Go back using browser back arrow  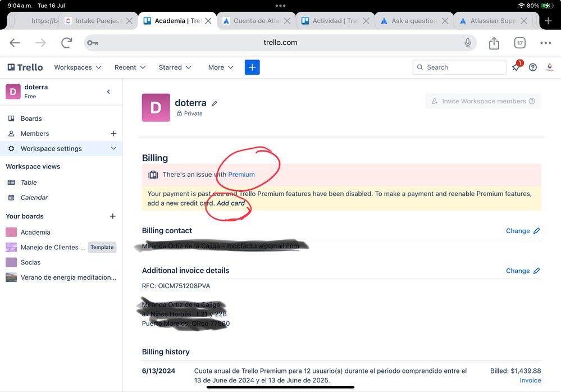point(15,43)
